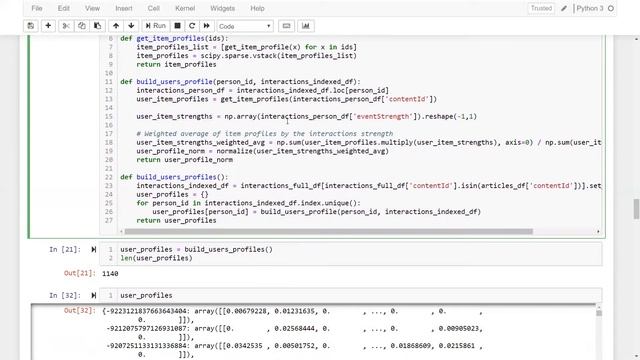
Task: Click the def build_users_profile function line
Action: (240, 82)
